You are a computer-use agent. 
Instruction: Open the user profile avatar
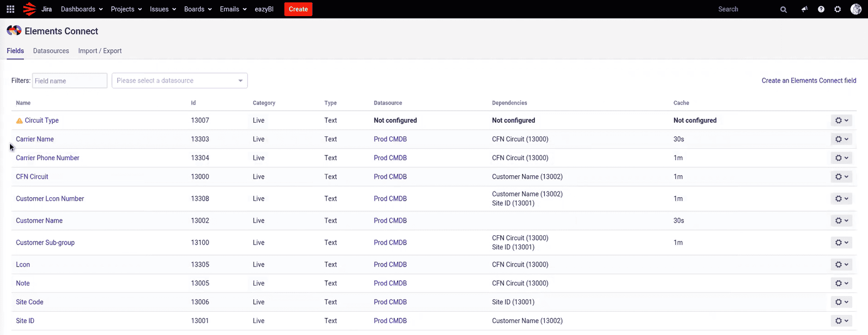click(856, 9)
